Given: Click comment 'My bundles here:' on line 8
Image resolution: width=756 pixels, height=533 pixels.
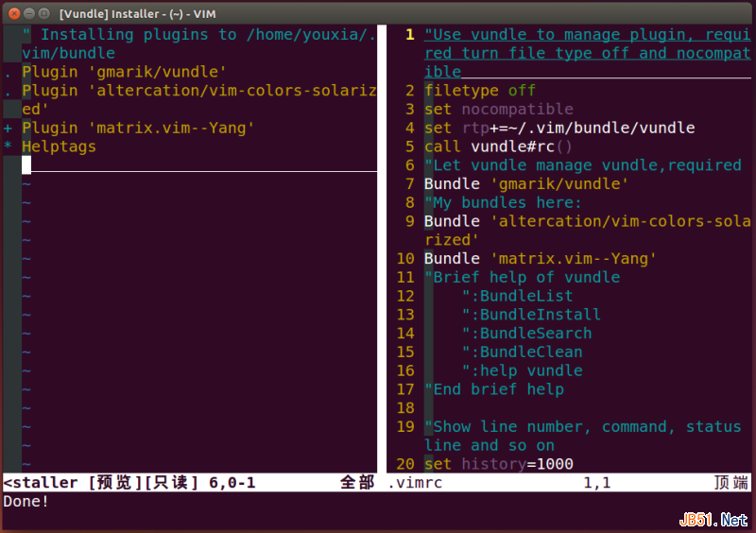Looking at the screenshot, I should pos(503,202).
